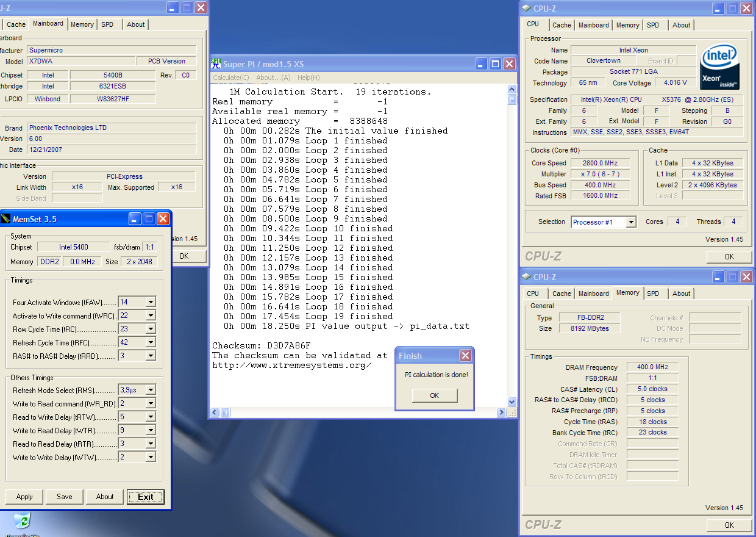This screenshot has height=537, width=756.
Task: Select the About tab in lower CPU-Z window
Action: tap(682, 294)
